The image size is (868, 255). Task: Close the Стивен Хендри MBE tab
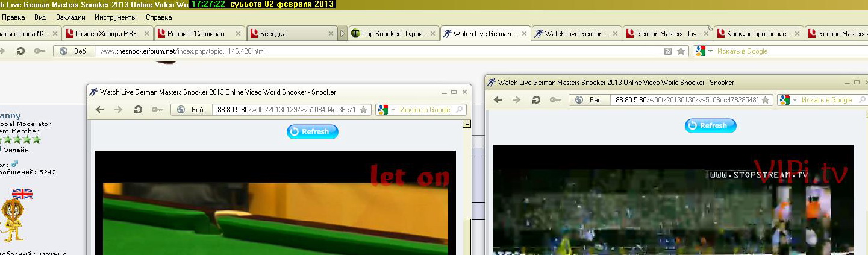(x=147, y=34)
